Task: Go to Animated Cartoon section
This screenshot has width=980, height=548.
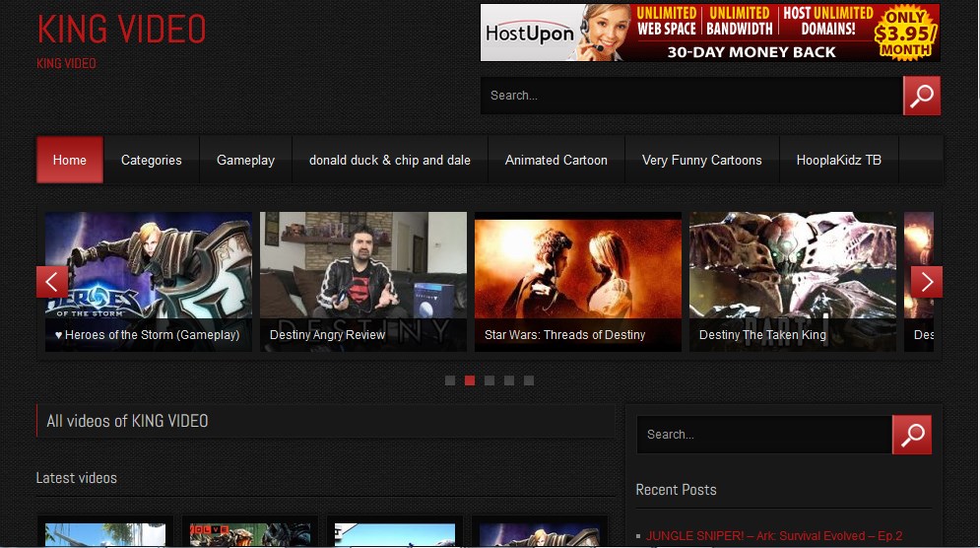Action: pos(555,160)
